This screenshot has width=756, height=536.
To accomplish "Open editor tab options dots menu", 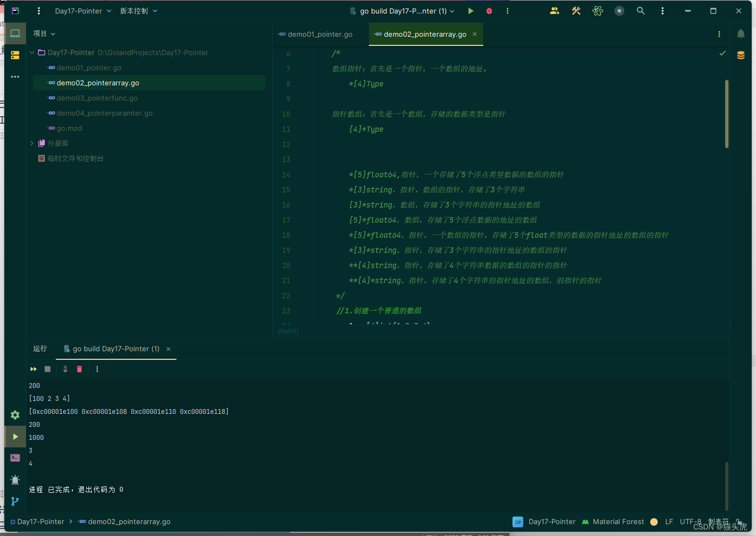I will (719, 34).
